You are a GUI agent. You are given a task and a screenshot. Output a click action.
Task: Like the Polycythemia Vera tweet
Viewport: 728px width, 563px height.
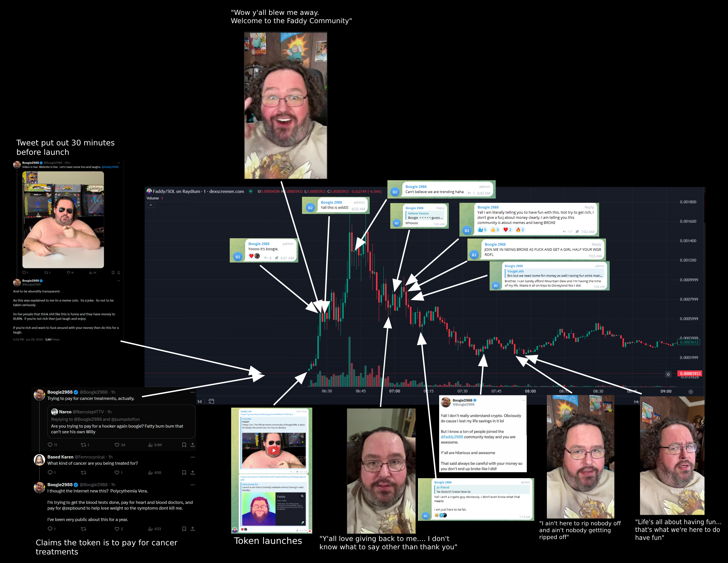point(117,529)
